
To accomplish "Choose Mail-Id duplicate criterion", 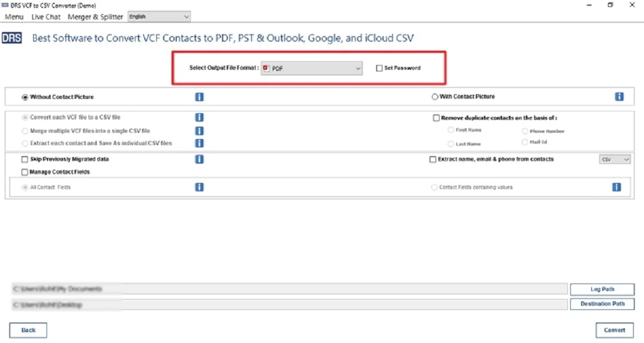I will pyautogui.click(x=524, y=142).
